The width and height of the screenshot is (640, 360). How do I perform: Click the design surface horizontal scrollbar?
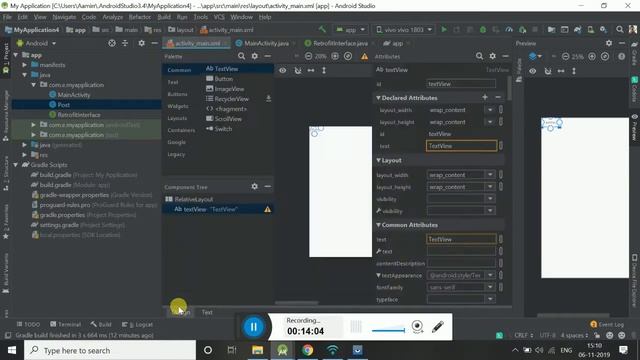297,303
